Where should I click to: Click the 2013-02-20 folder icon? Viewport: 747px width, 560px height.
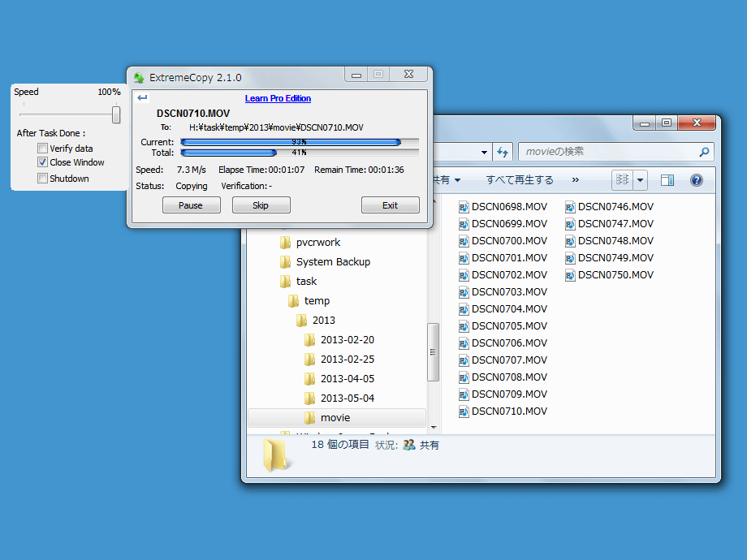(x=309, y=340)
